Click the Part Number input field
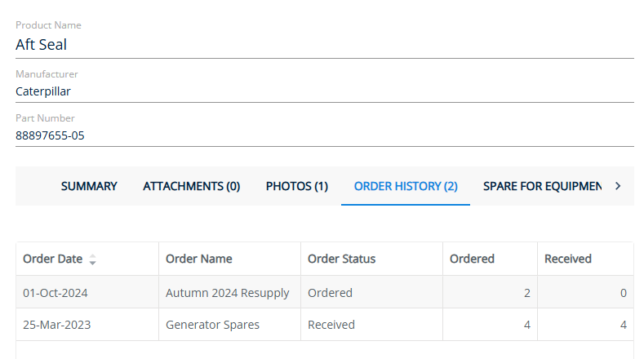 [x=324, y=135]
